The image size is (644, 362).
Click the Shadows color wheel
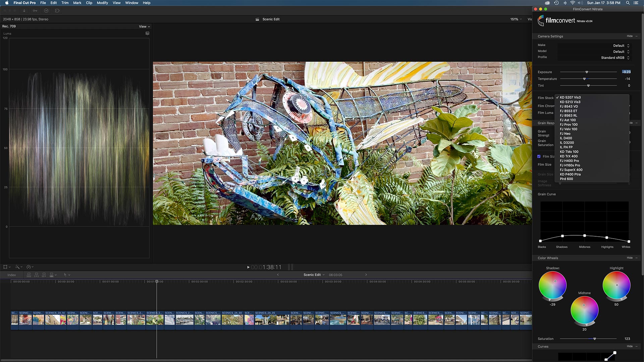[x=552, y=285]
